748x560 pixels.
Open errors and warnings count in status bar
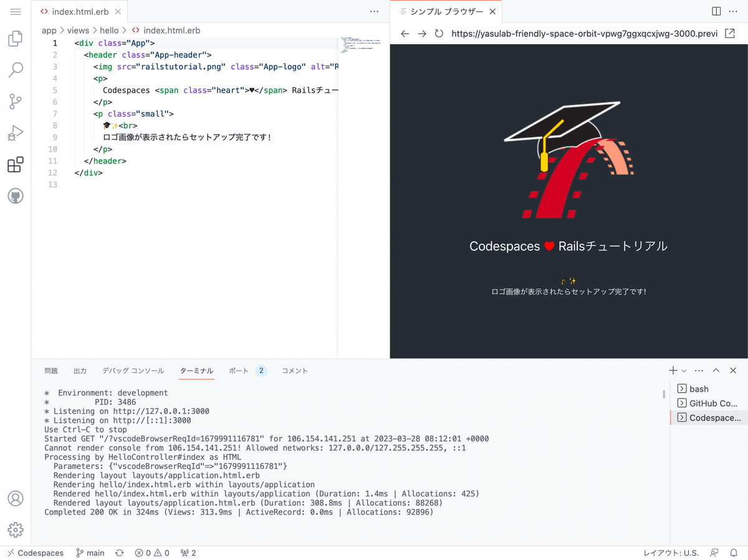(x=153, y=553)
